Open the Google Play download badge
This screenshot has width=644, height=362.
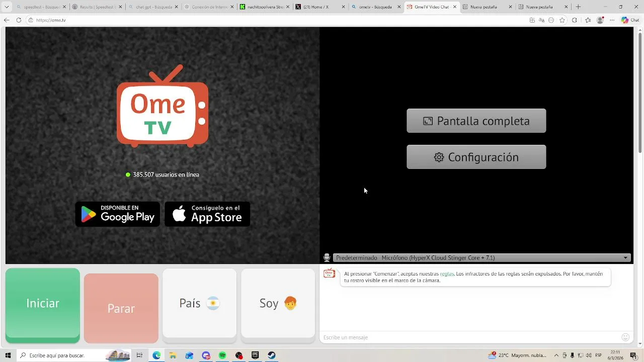coord(118,214)
